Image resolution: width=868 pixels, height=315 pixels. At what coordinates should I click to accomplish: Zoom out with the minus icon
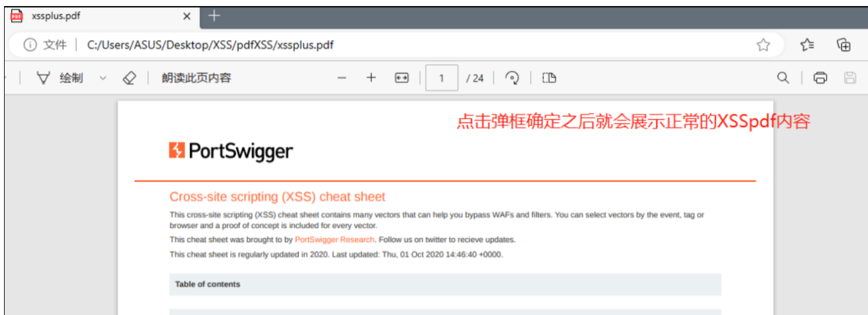point(342,78)
